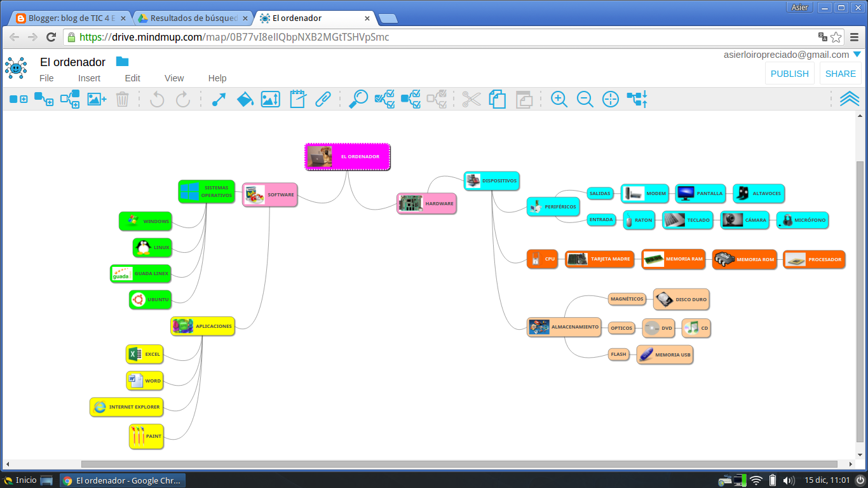Click the SHARE button
This screenshot has width=868, height=488.
click(840, 74)
